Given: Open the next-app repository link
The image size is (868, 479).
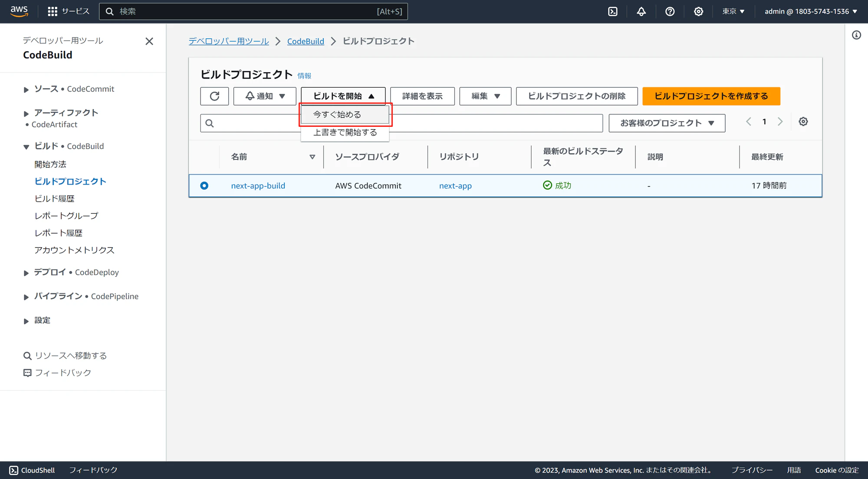Looking at the screenshot, I should pos(455,185).
